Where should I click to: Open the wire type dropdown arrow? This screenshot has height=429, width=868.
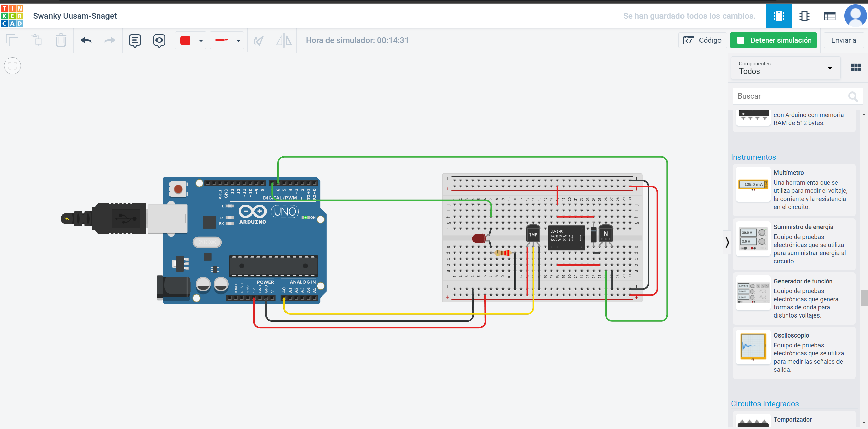(x=239, y=41)
